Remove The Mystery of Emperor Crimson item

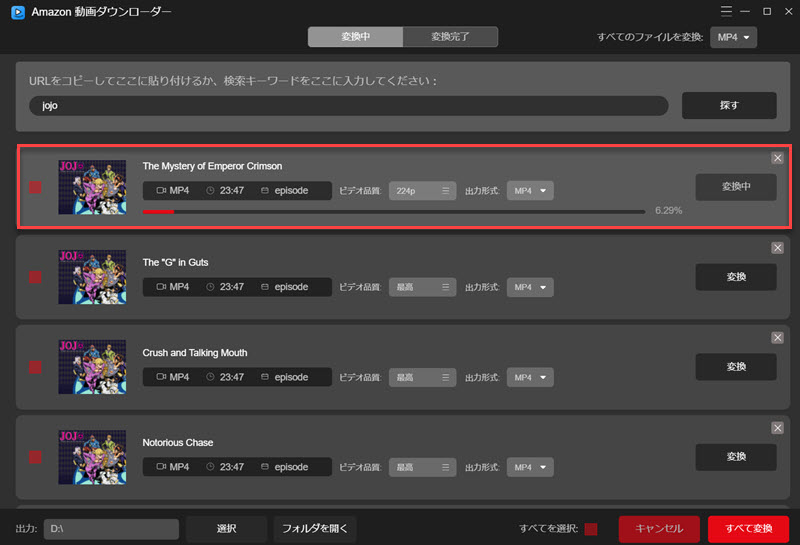click(x=777, y=158)
